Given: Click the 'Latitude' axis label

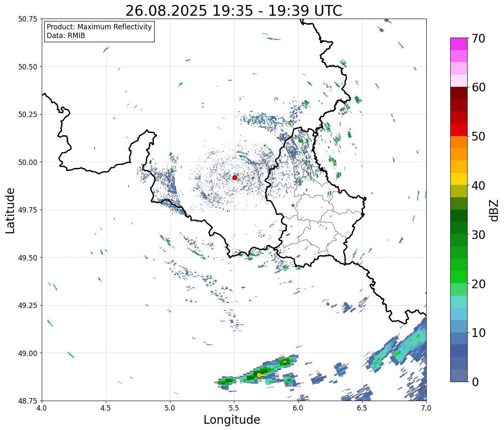Looking at the screenshot, I should point(10,210).
